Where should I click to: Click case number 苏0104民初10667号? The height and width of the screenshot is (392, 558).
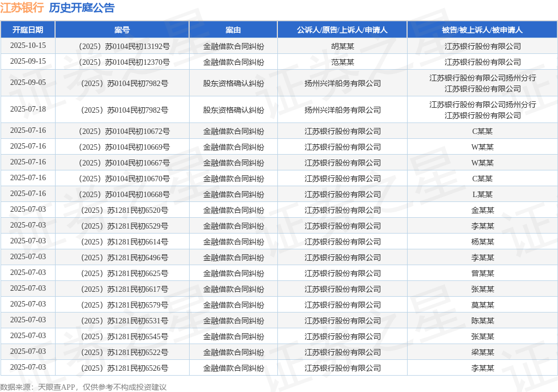137,163
